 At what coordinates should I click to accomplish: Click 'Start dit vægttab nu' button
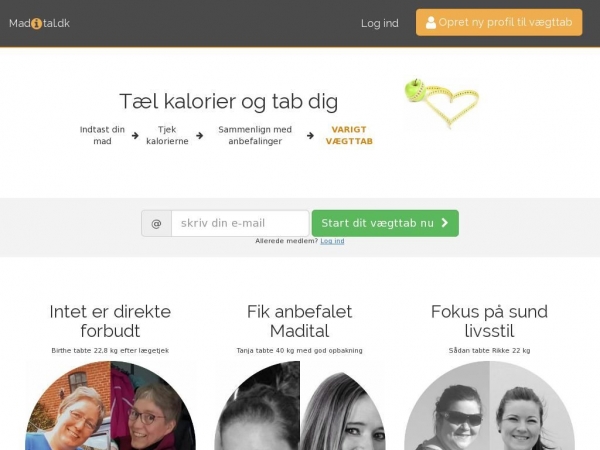coord(385,223)
